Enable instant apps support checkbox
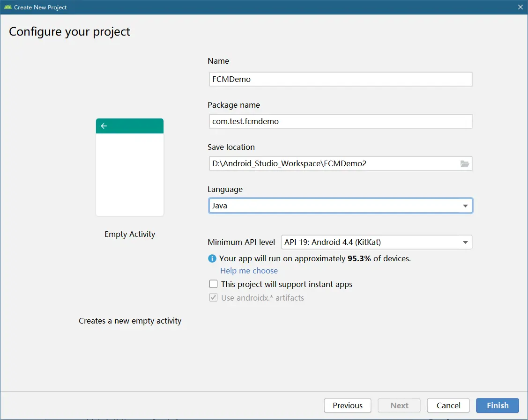This screenshot has width=528, height=420. tap(214, 284)
